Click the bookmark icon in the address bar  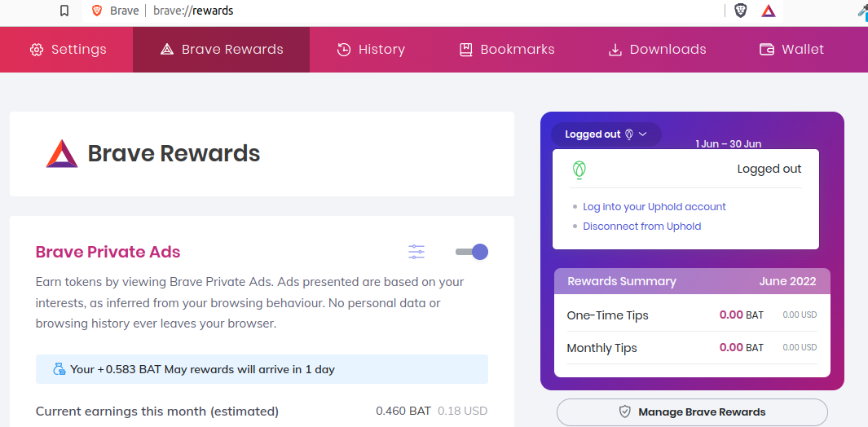coord(64,11)
